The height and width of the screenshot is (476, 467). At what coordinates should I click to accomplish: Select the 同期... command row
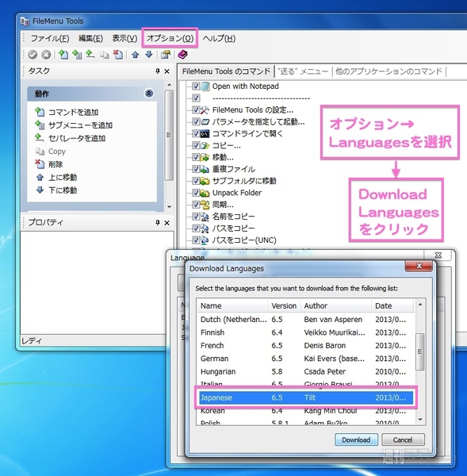coord(223,205)
